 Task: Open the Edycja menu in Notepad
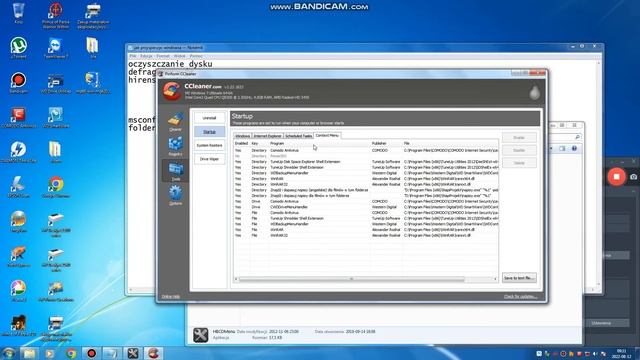(146, 56)
